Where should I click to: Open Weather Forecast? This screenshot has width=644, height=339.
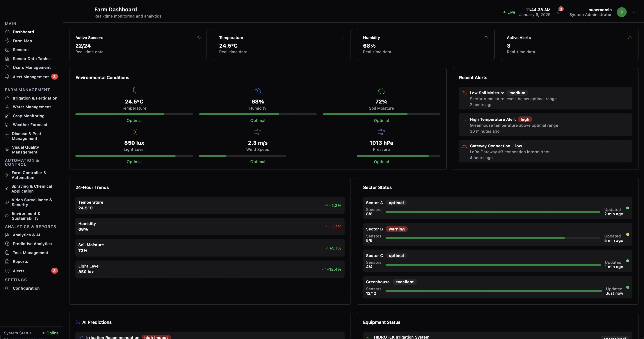click(x=30, y=125)
